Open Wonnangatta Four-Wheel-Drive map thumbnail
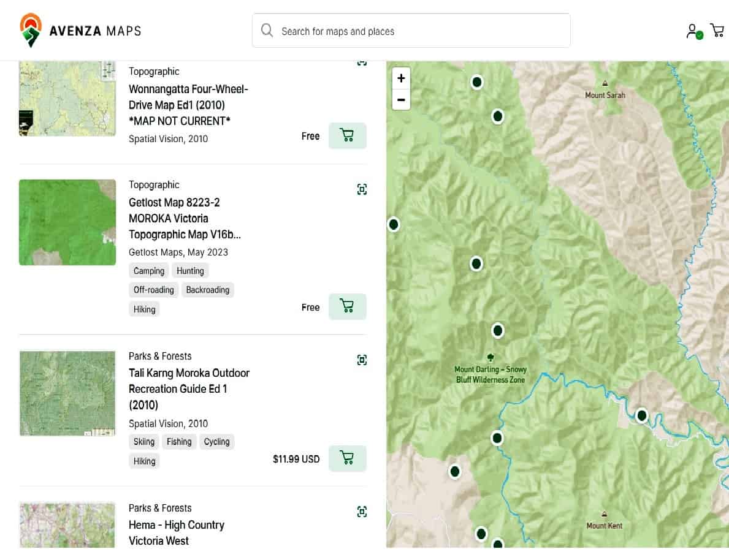This screenshot has height=560, width=729. click(x=67, y=99)
